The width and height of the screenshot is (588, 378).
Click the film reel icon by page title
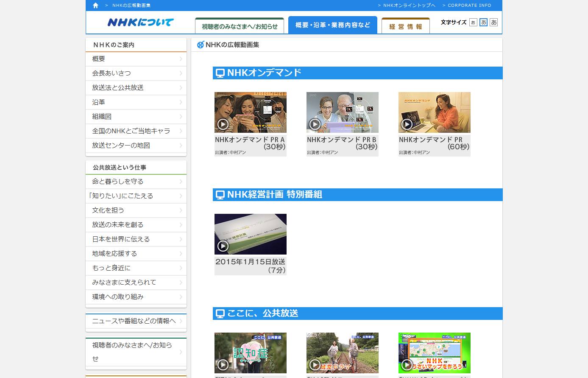(201, 45)
